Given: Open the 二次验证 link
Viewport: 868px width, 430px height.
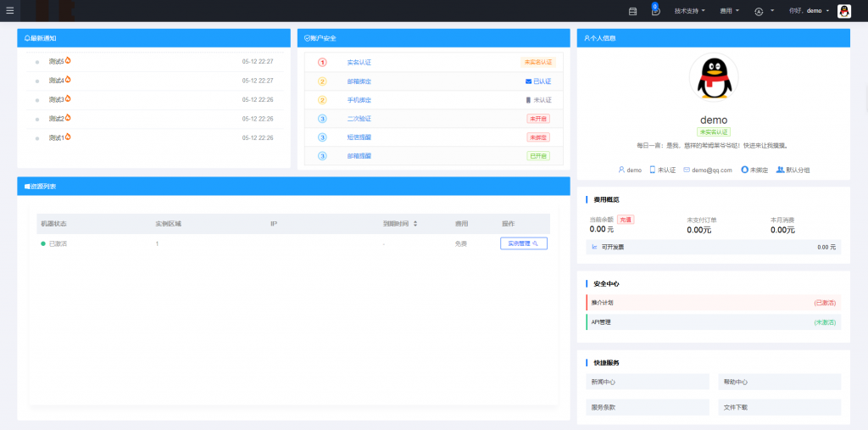Looking at the screenshot, I should coord(359,119).
